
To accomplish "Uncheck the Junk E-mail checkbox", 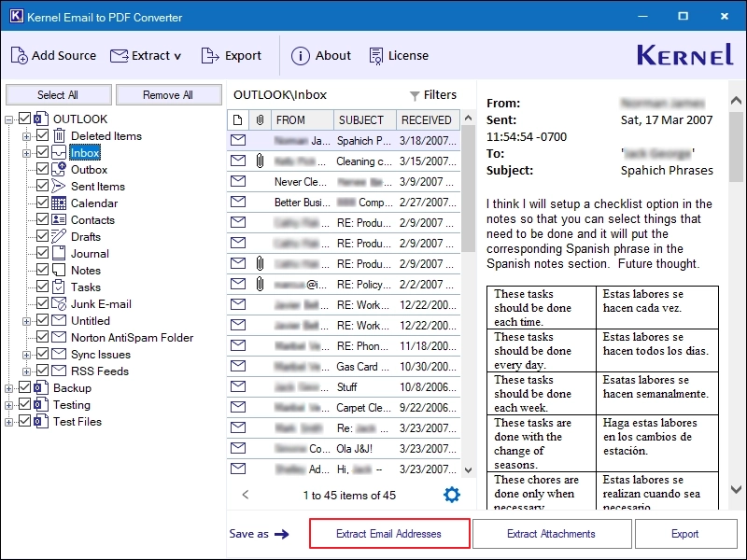I will (42, 302).
